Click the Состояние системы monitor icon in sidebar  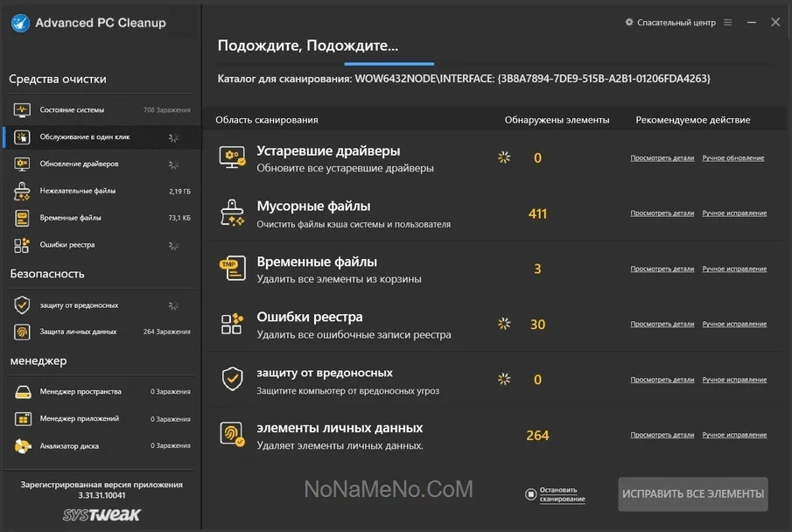click(x=23, y=110)
